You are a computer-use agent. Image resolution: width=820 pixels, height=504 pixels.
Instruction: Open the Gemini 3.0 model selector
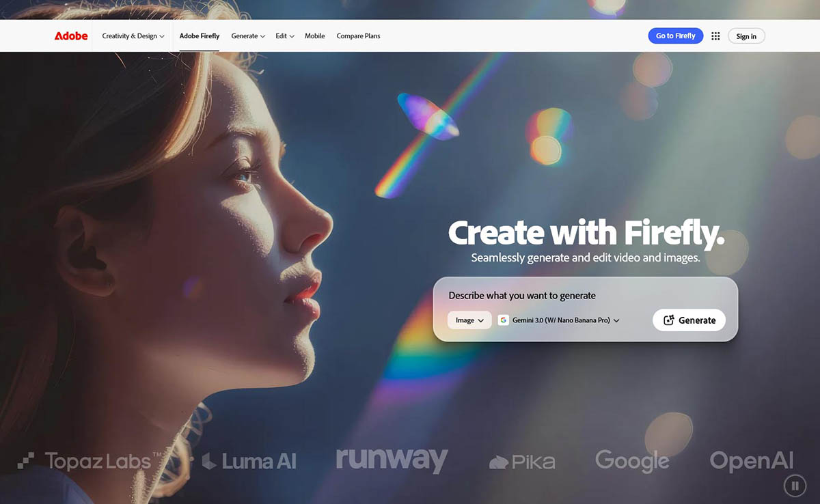[x=559, y=320]
